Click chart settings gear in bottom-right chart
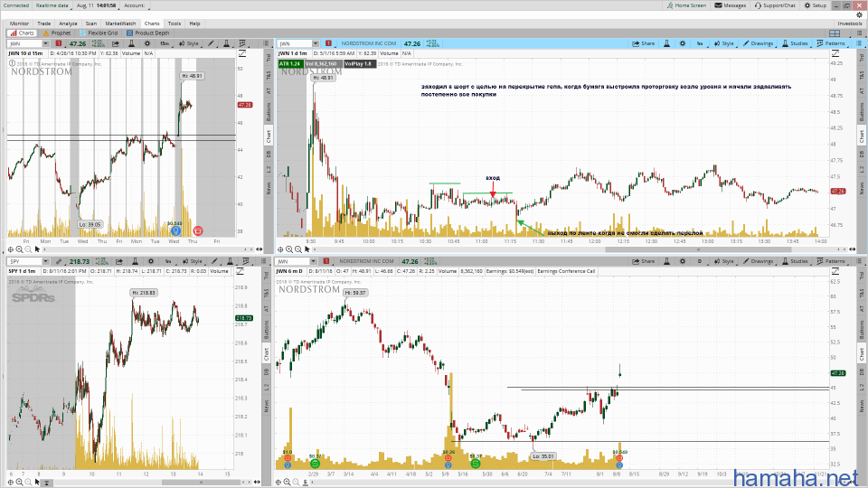 click(683, 261)
